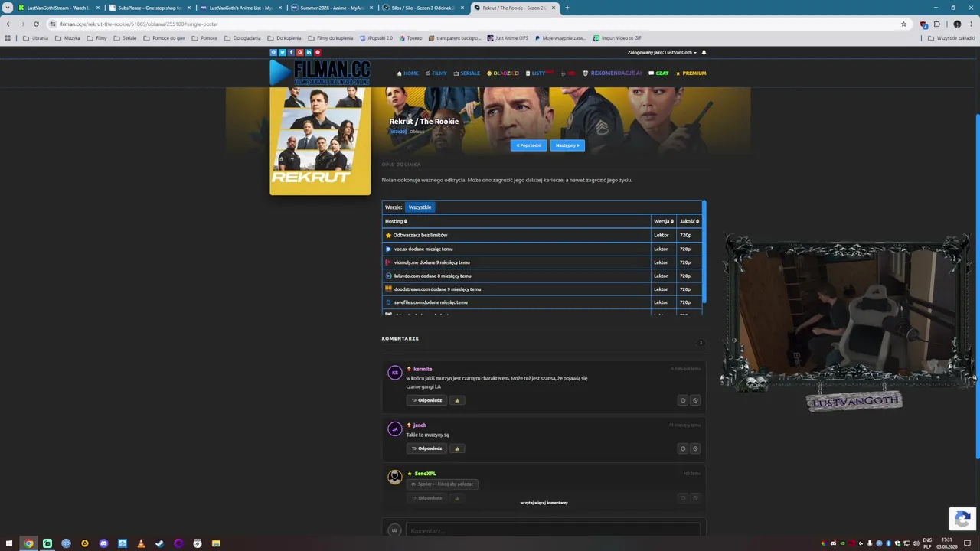Report janch's comment using the exclamation icon
Image resolution: width=980 pixels, height=551 pixels.
click(683, 448)
